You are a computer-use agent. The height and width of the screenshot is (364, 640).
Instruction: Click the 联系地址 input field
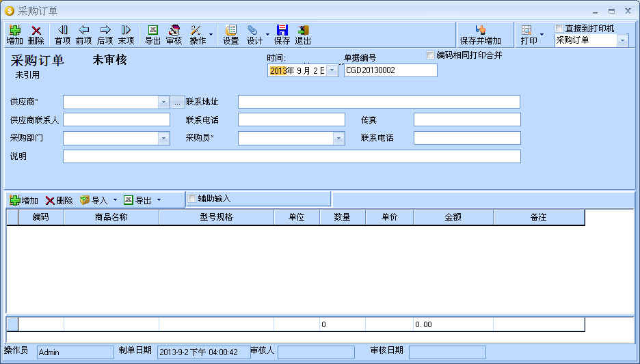tap(379, 102)
